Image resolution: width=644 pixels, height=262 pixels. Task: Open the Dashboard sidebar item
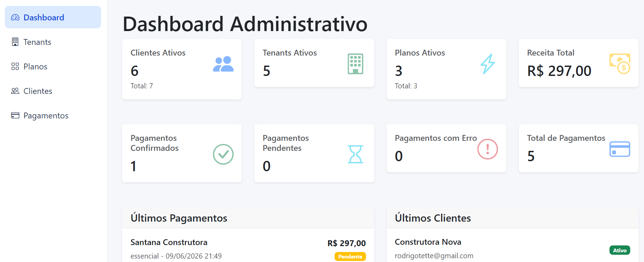click(x=53, y=17)
